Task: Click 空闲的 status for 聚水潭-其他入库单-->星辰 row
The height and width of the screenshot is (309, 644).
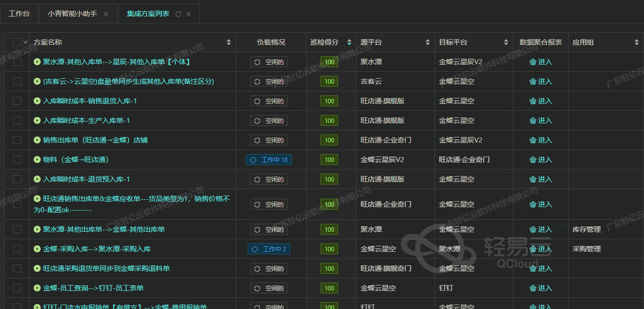Action: [x=269, y=62]
